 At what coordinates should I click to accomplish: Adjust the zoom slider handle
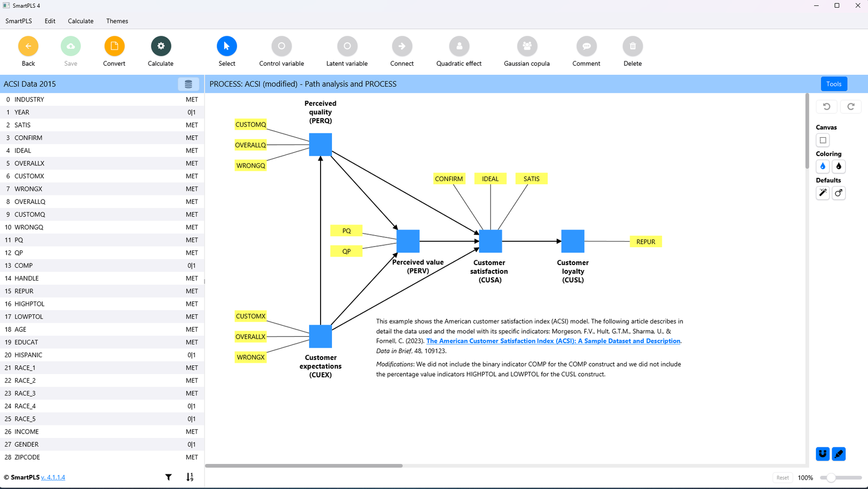coord(831,478)
